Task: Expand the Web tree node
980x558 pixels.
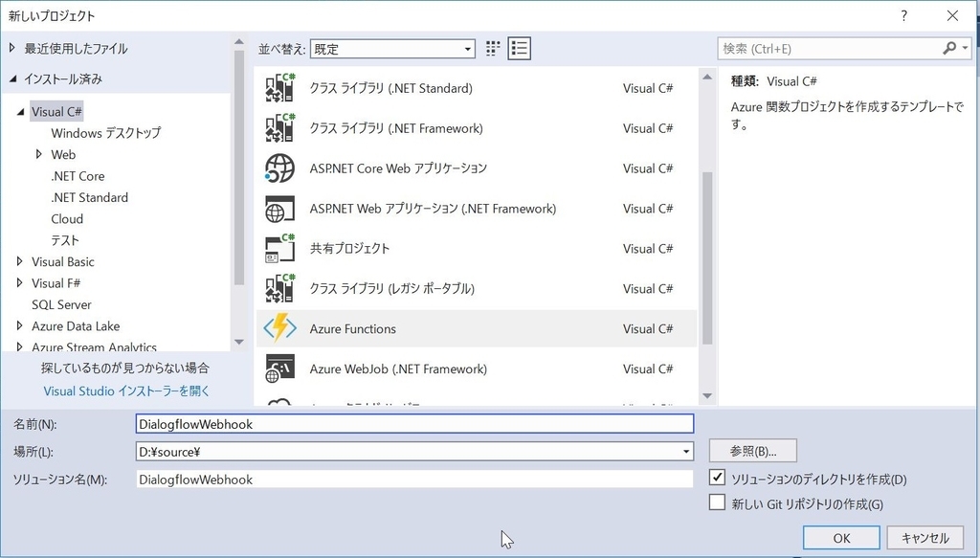Action: pyautogui.click(x=41, y=154)
